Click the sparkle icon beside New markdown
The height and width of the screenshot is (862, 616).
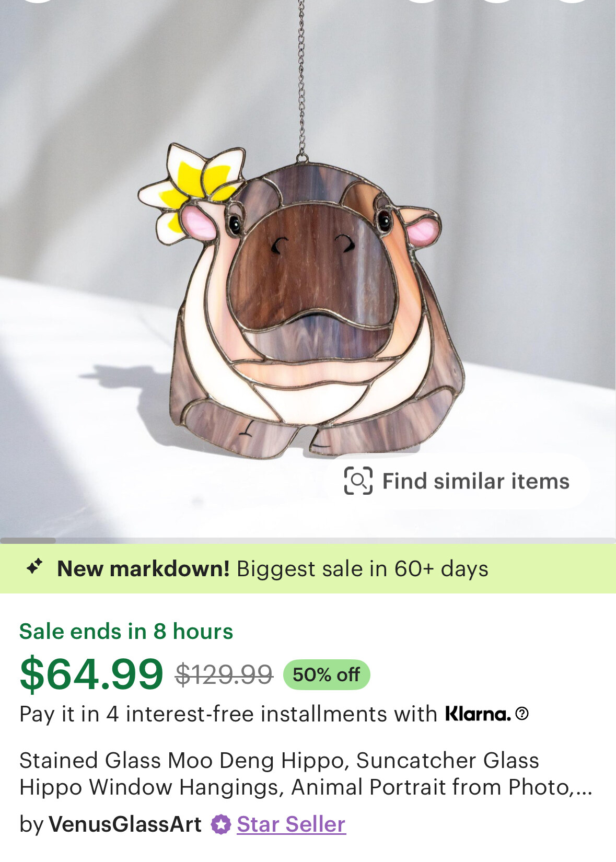[34, 567]
